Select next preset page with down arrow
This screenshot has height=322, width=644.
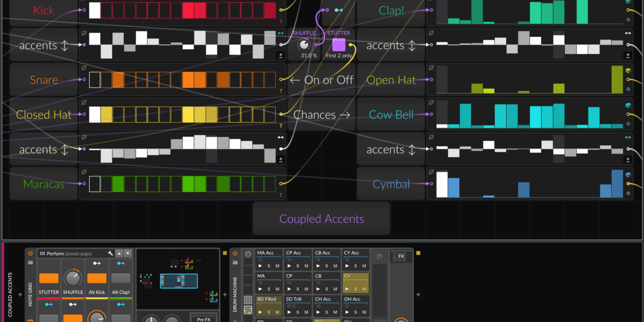[128, 254]
